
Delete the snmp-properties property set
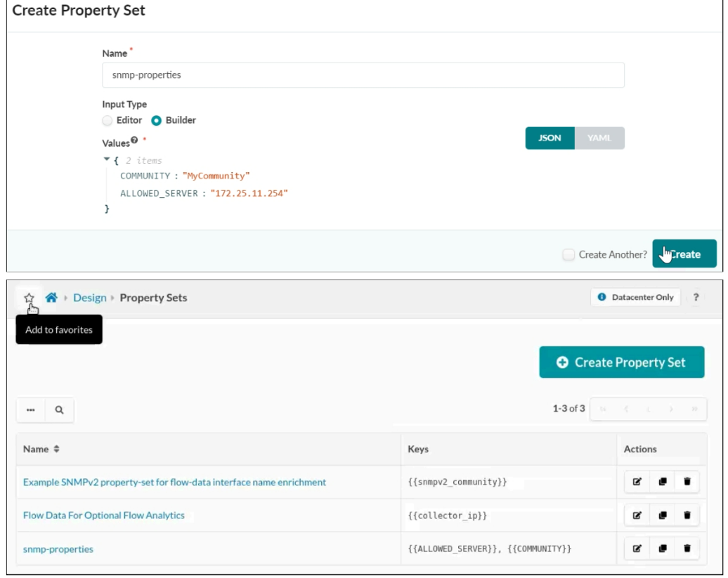687,549
